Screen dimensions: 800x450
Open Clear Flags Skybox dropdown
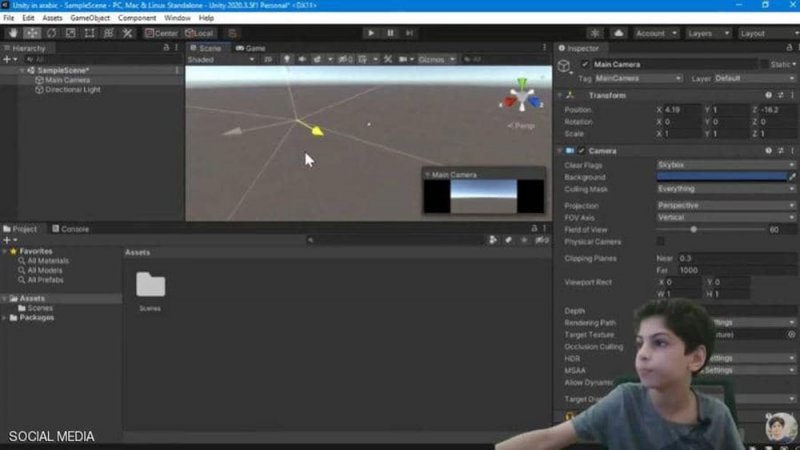point(726,165)
